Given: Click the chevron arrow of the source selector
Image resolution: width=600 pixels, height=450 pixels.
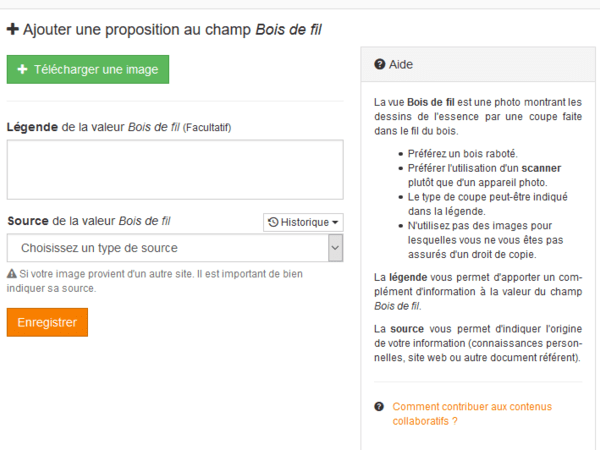Looking at the screenshot, I should click(x=336, y=248).
